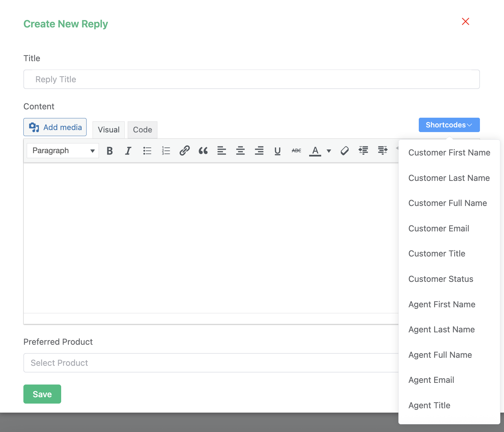Expand the text color picker arrow
This screenshot has width=504, height=432.
pyautogui.click(x=329, y=151)
